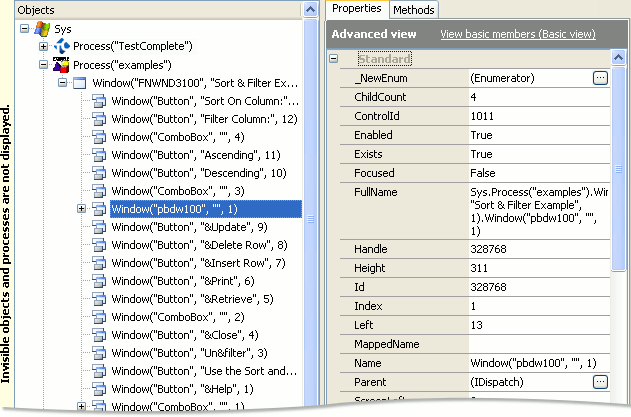The height and width of the screenshot is (417, 631).
Task: Click the examples process icon
Action: 59,65
